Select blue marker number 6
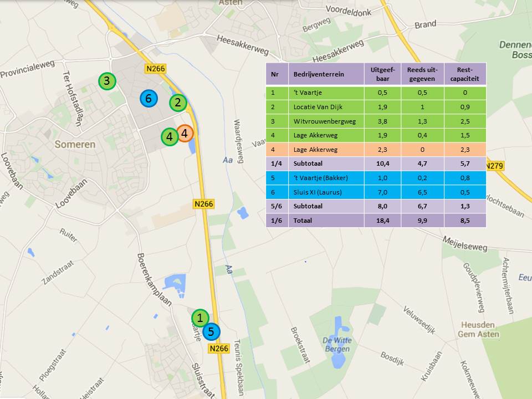This screenshot has height=399, width=532. click(x=147, y=99)
